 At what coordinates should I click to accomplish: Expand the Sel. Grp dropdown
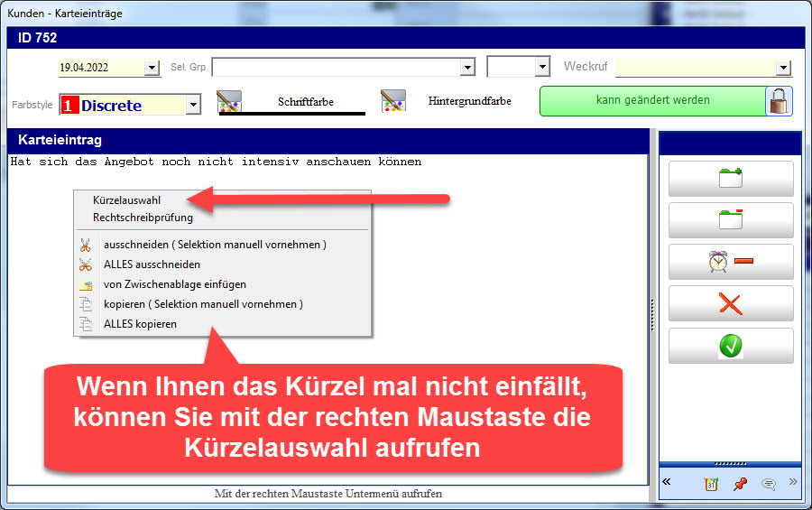tap(466, 68)
